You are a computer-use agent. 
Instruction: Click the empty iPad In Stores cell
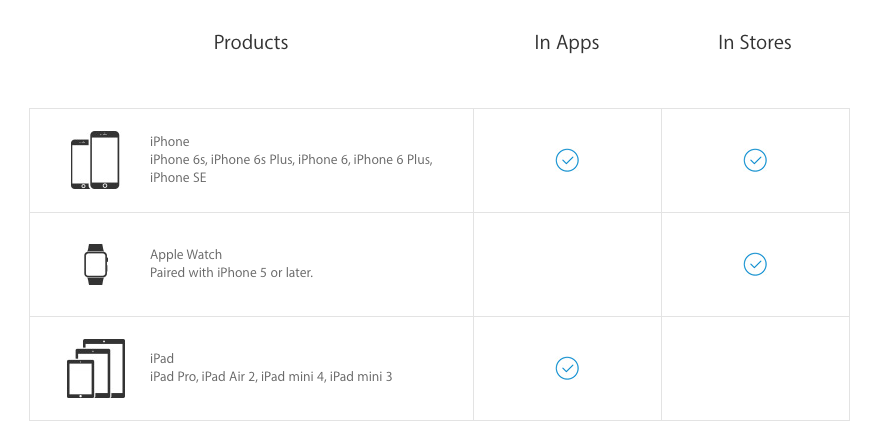click(x=755, y=368)
